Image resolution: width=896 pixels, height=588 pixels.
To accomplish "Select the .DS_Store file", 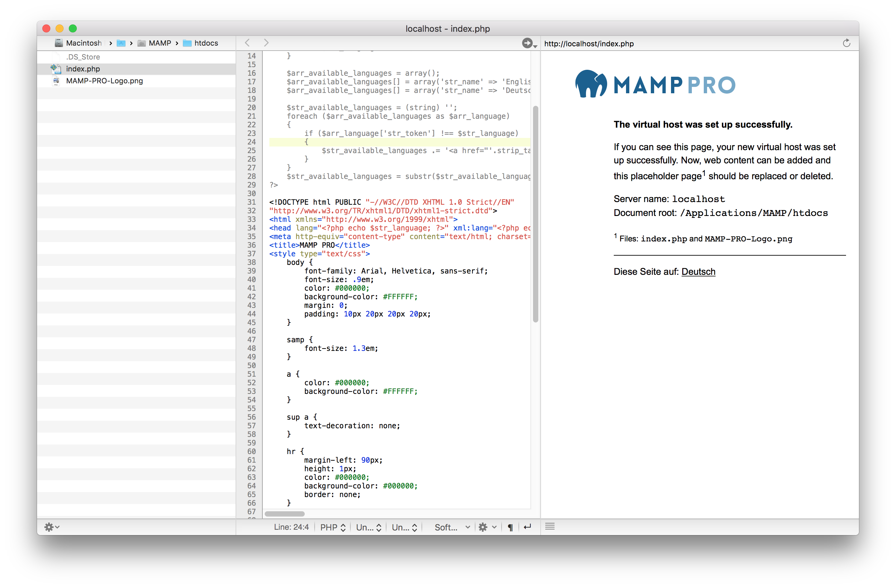I will pyautogui.click(x=136, y=57).
